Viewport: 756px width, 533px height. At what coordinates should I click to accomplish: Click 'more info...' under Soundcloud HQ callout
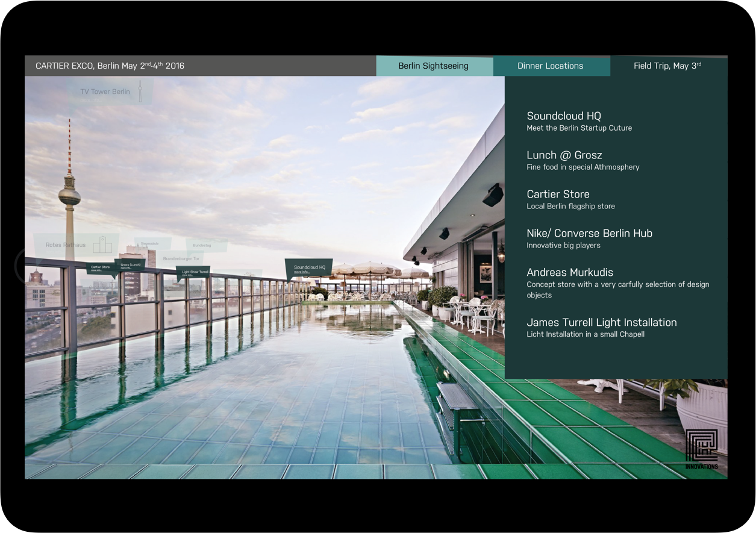point(302,272)
